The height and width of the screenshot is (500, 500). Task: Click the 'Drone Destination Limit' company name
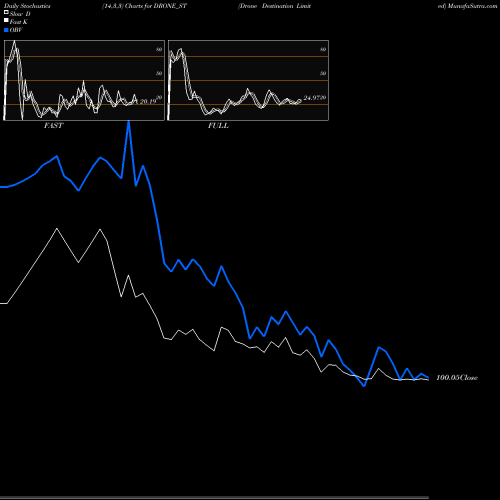[x=275, y=6]
